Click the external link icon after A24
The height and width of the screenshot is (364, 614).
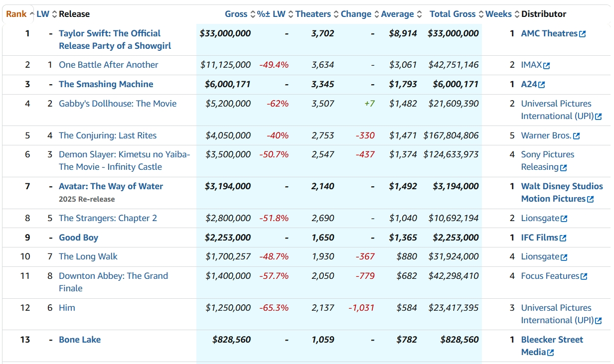click(542, 85)
